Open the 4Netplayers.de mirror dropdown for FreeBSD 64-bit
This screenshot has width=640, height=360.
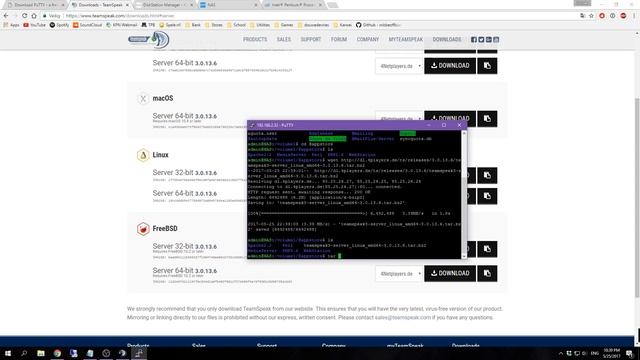point(399,273)
